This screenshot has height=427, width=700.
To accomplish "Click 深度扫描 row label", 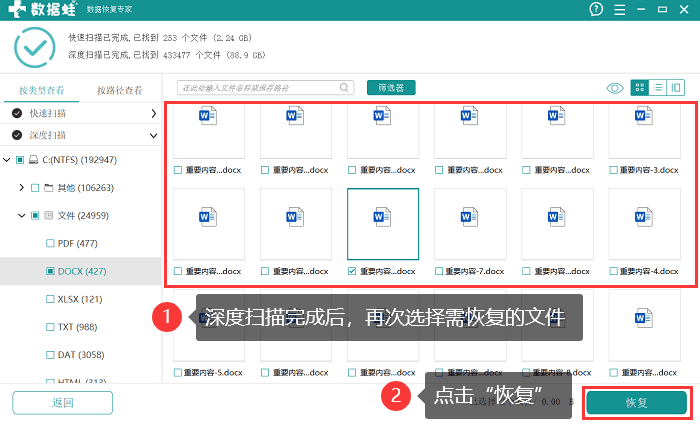I will (x=48, y=135).
